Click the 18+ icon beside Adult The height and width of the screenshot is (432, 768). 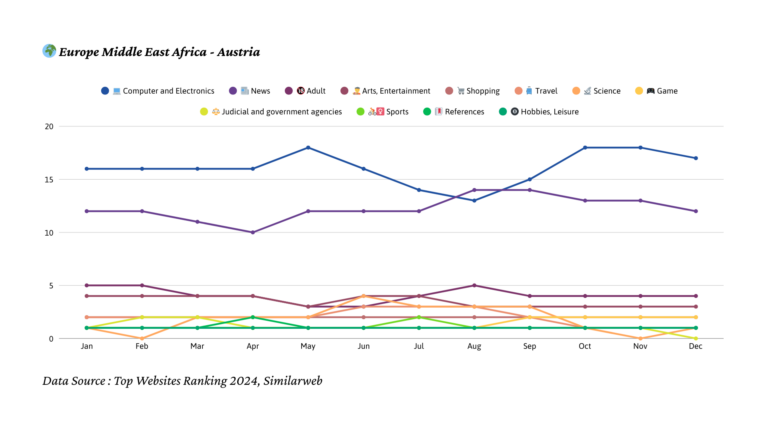(x=299, y=91)
